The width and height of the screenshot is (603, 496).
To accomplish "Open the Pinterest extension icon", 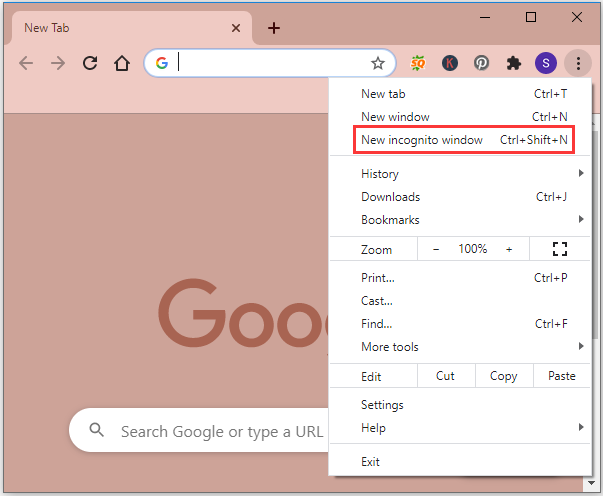I will point(481,63).
